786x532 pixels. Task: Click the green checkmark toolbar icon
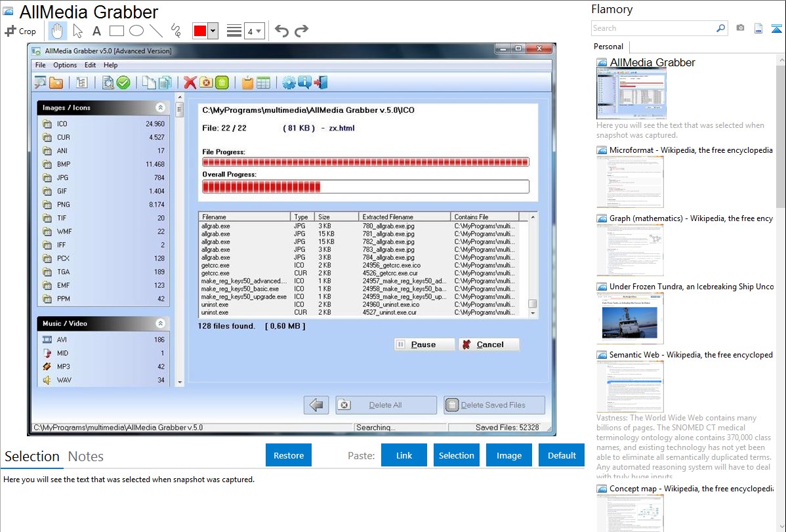[123, 83]
